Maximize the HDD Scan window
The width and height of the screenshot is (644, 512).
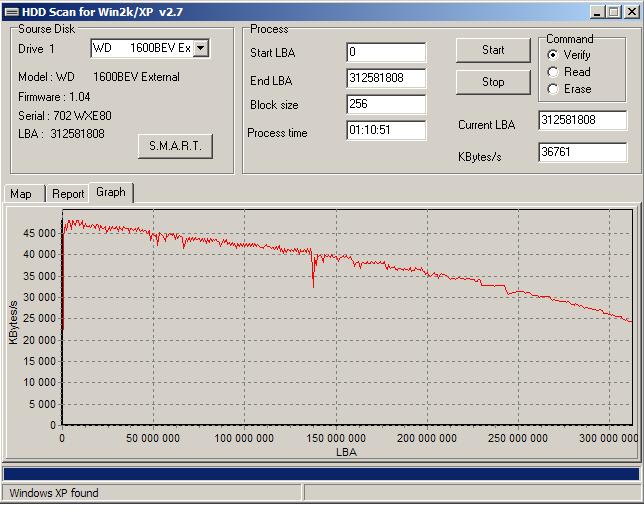tap(611, 11)
